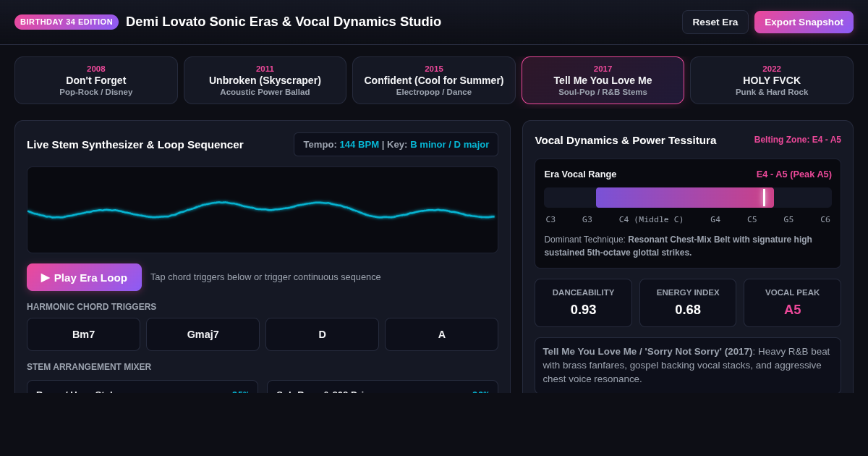868x456 pixels.
Task: Click the 'C4 (Middle C)' scale label
Action: click(651, 219)
